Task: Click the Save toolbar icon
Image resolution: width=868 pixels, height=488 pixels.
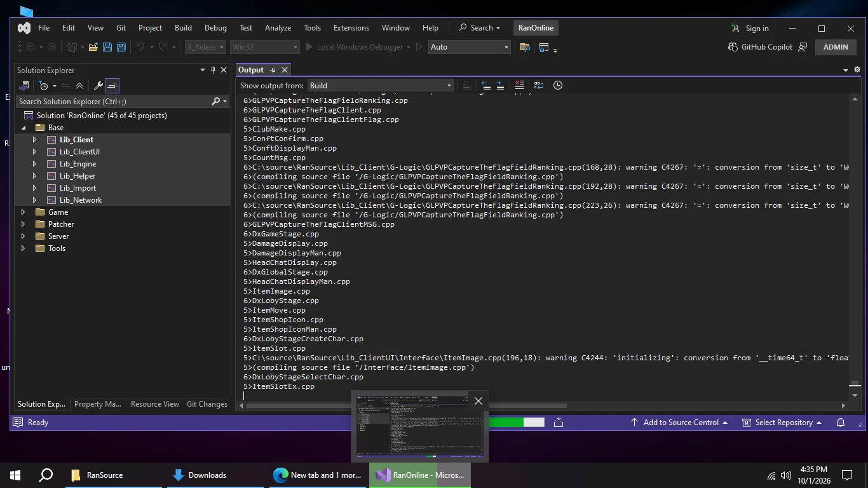Action: click(107, 47)
